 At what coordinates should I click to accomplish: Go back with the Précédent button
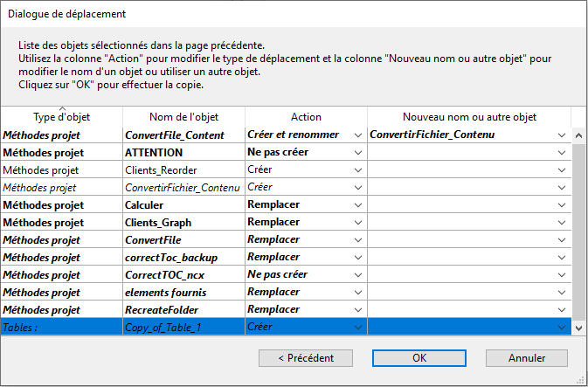[306, 358]
